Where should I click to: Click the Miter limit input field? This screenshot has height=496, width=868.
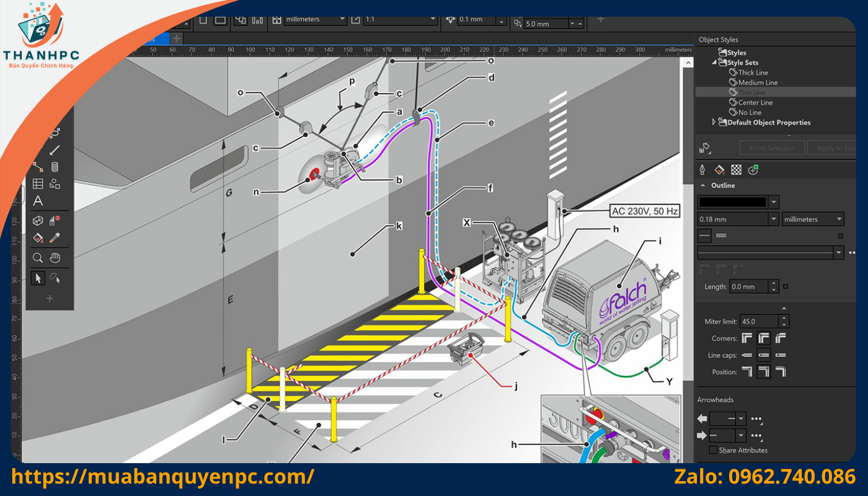759,321
